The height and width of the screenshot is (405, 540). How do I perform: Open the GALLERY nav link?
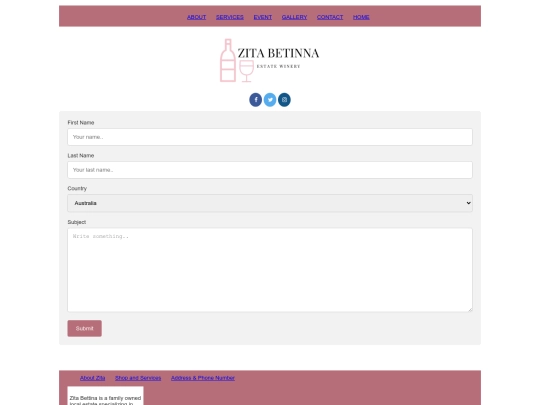[294, 17]
